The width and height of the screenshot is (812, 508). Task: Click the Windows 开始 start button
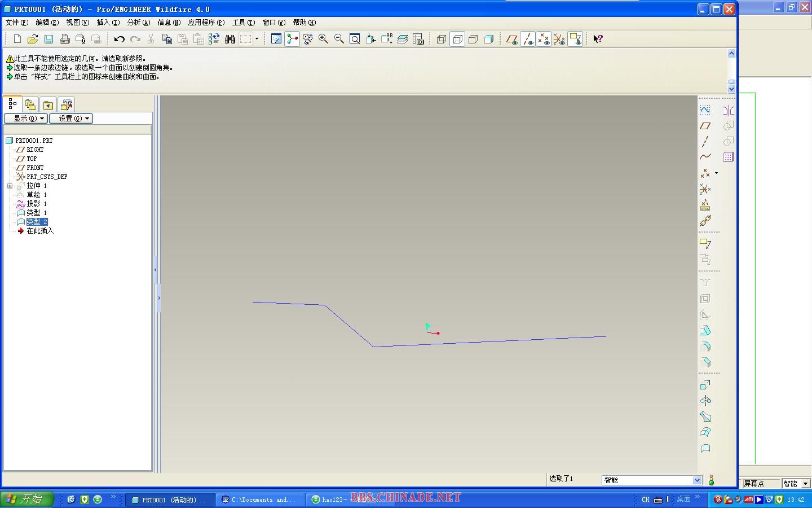pos(27,499)
